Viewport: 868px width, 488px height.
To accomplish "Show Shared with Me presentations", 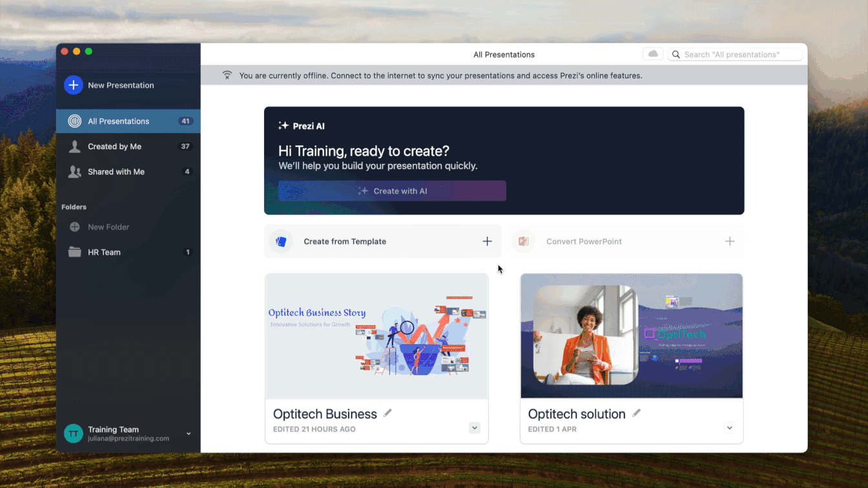I will point(116,172).
